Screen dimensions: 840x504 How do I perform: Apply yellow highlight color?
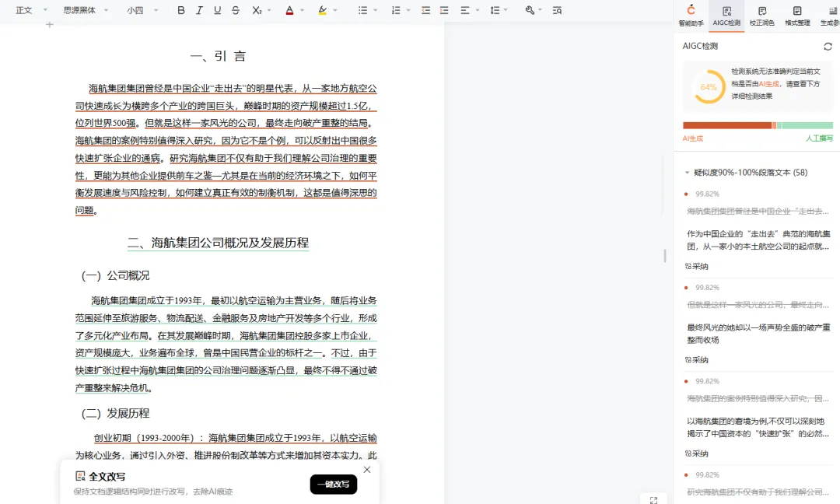click(323, 10)
